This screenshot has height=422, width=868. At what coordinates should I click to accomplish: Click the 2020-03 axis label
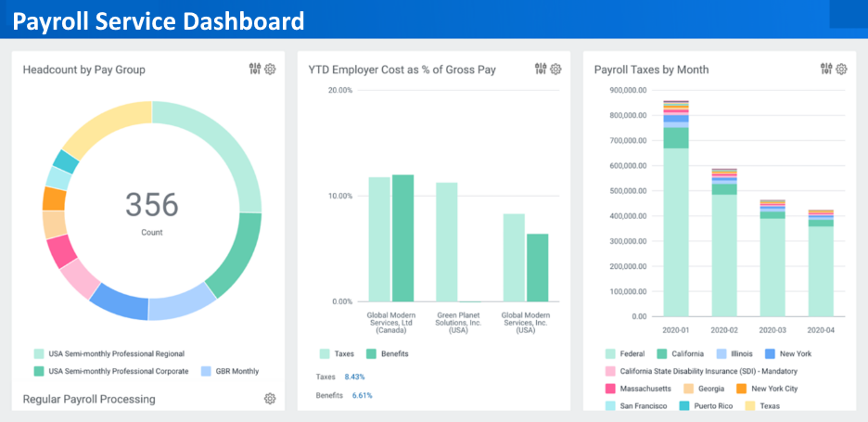click(772, 330)
